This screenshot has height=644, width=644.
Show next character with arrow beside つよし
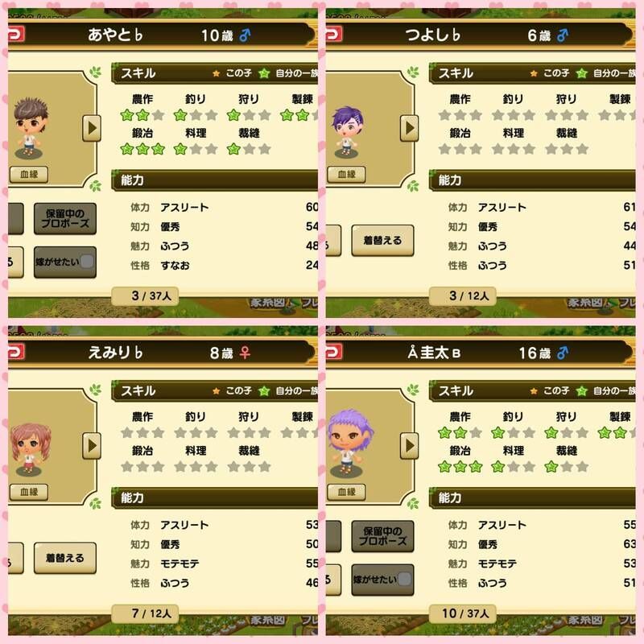click(x=410, y=128)
